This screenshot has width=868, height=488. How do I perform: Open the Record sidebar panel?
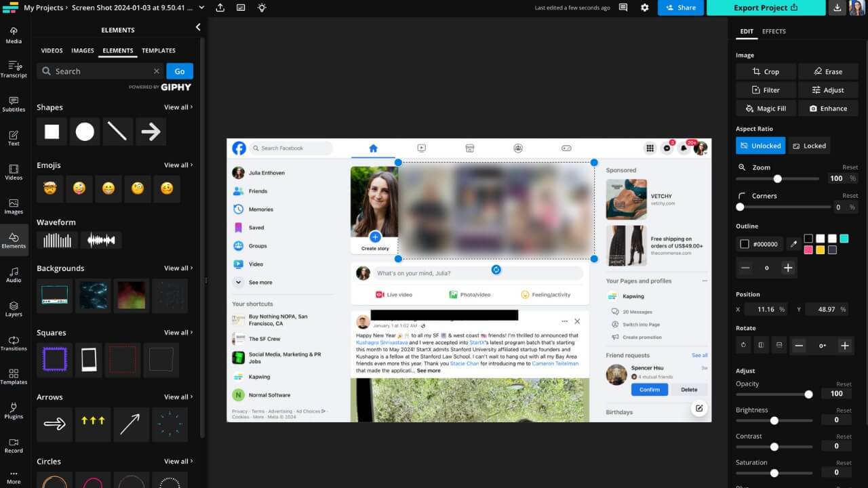(14, 445)
